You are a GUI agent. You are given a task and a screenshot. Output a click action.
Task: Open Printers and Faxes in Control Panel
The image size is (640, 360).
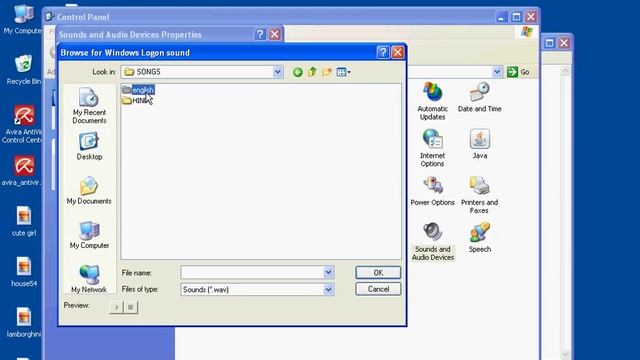pos(479,195)
